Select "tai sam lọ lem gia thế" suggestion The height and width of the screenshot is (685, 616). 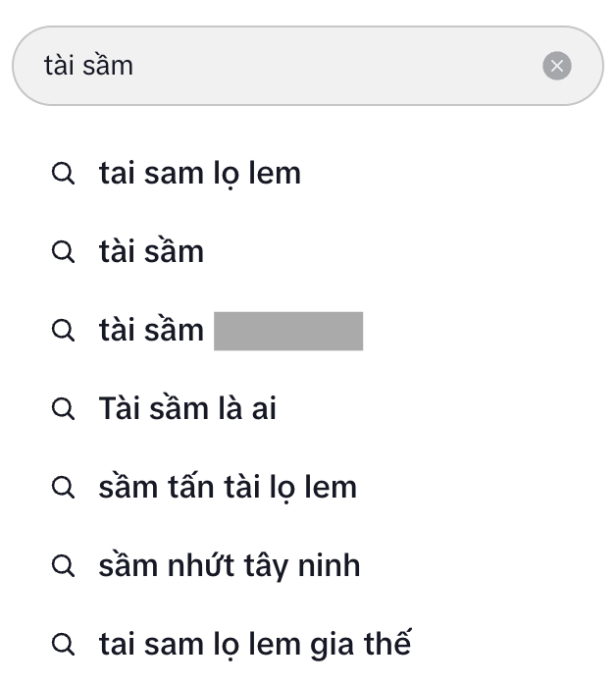[255, 645]
